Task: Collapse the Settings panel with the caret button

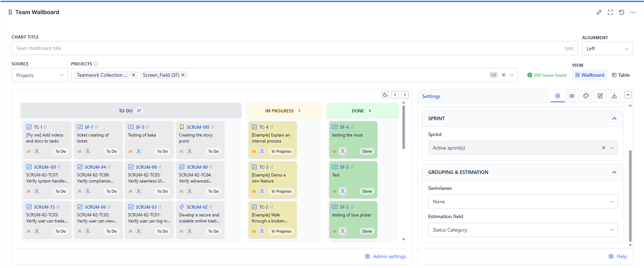Action: click(628, 95)
